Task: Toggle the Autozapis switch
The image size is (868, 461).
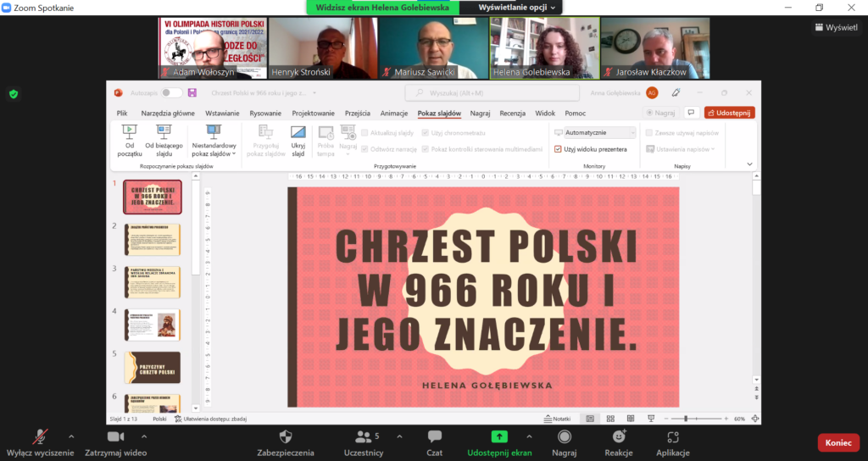Action: tap(171, 92)
